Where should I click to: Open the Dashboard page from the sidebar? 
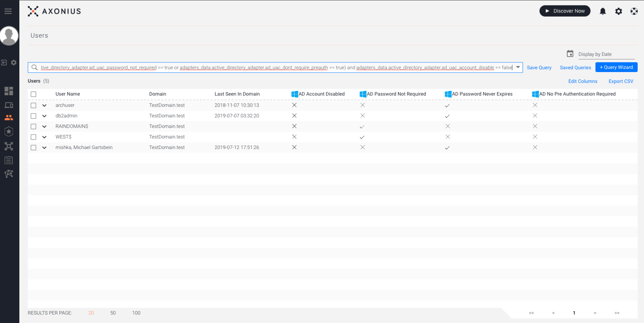tap(9, 91)
